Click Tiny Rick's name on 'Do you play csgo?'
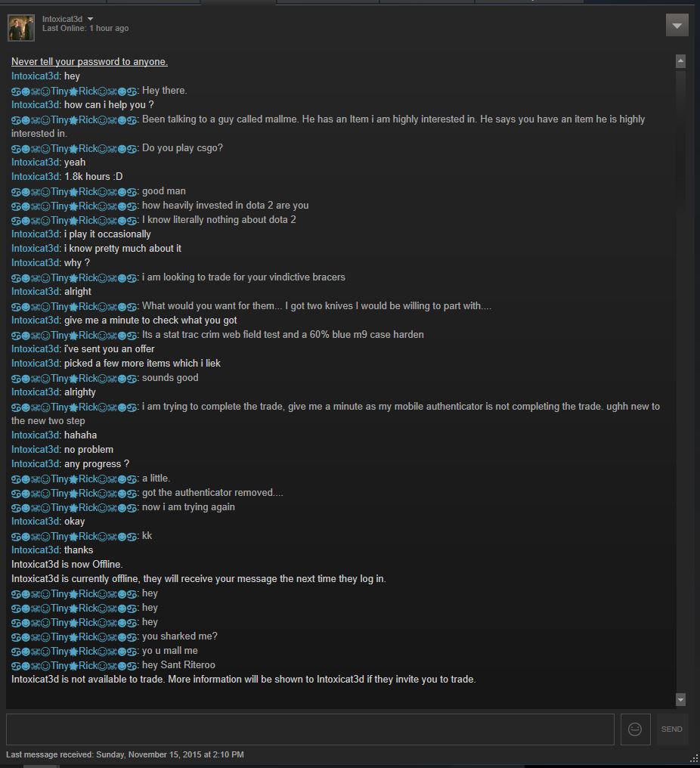Viewport: 700px width, 768px height. pyautogui.click(x=74, y=148)
